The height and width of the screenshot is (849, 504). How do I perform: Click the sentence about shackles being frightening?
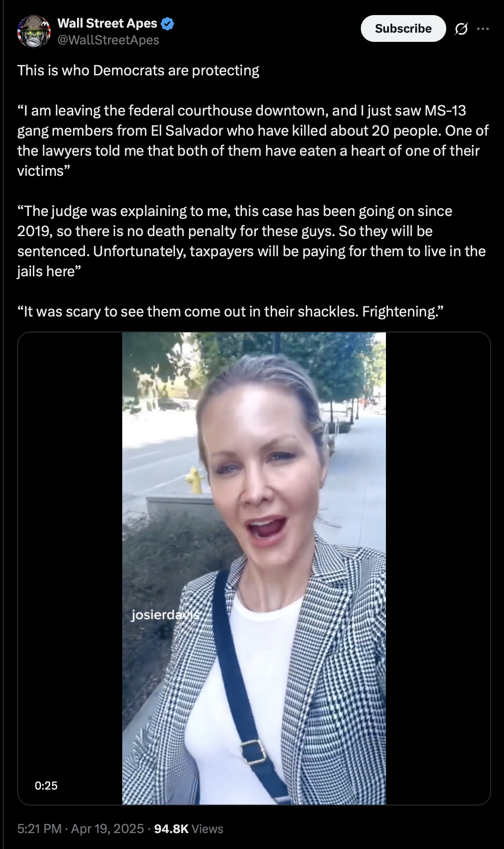click(230, 311)
